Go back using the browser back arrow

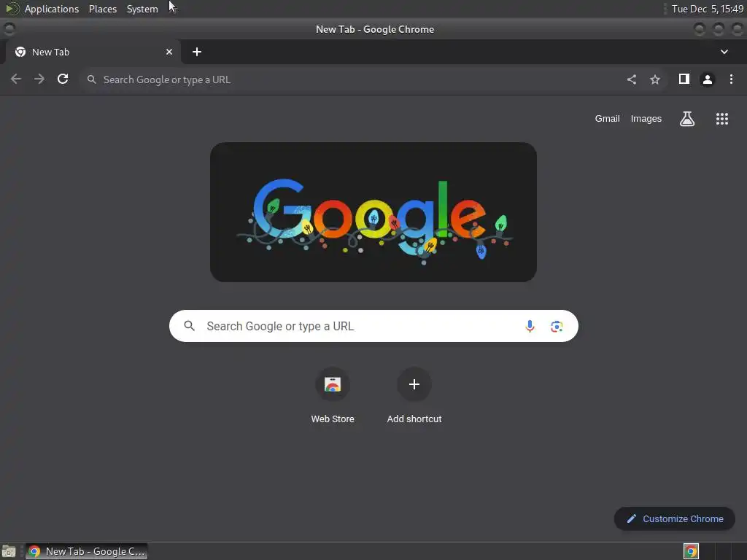tap(16, 79)
